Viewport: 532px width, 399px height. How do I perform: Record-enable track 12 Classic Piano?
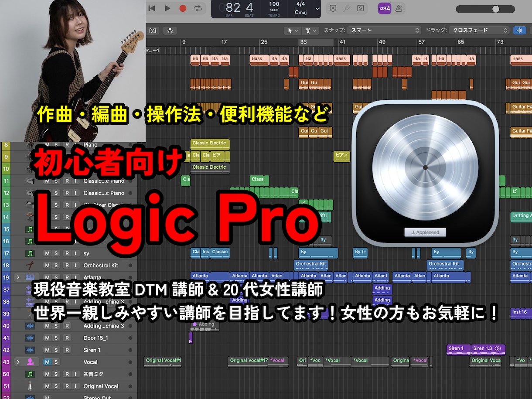click(67, 193)
